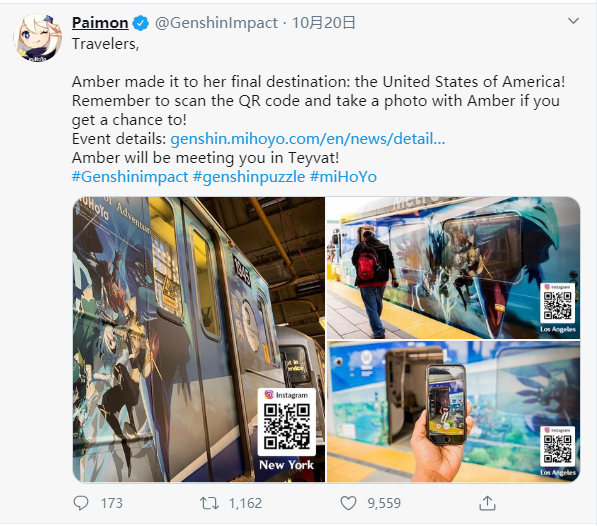Open the share upload icon

(x=487, y=503)
